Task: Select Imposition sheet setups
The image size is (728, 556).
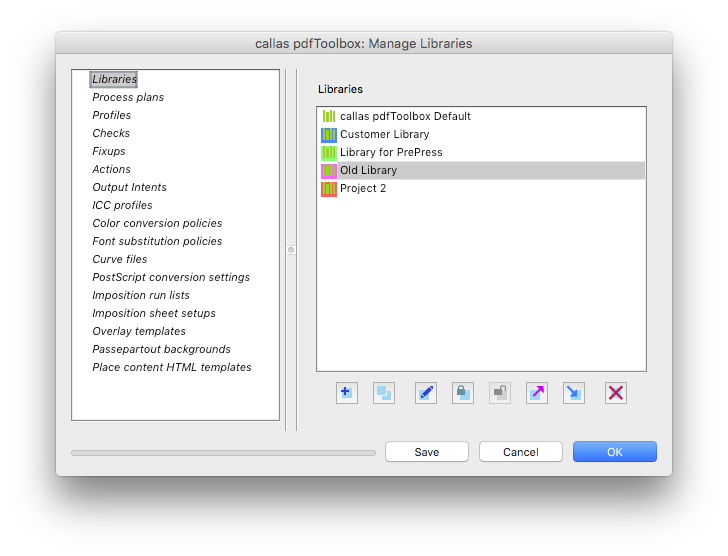Action: point(154,313)
